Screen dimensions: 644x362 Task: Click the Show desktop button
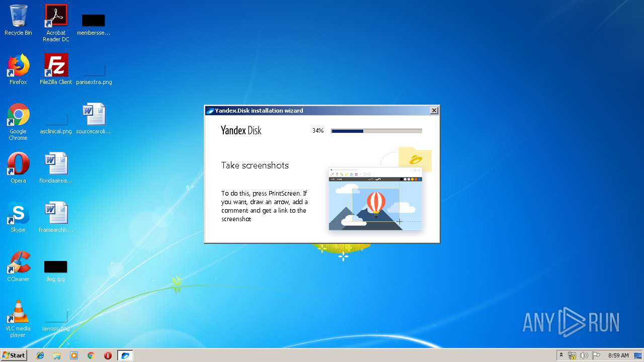coord(638,355)
